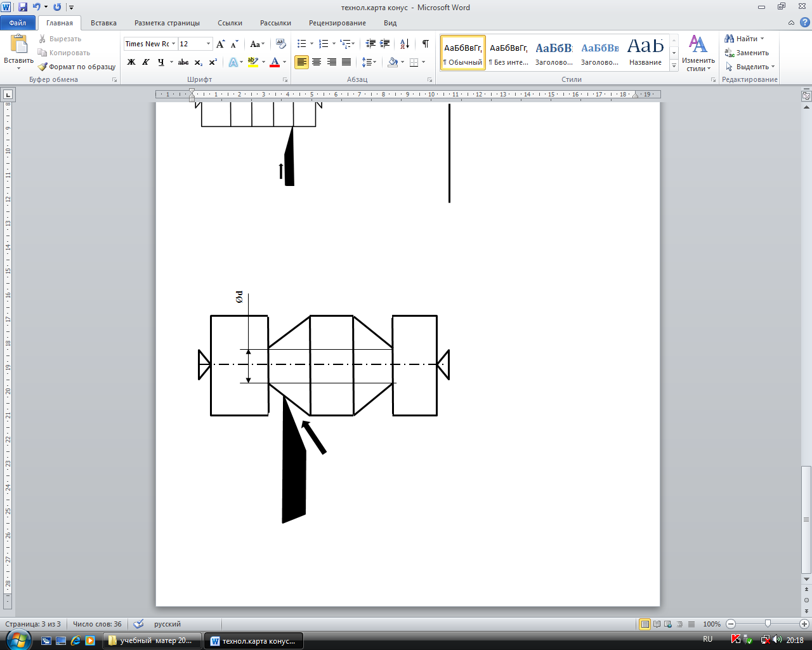This screenshot has width=812, height=650.
Task: Open the учебный матер taskbar folder window
Action: click(x=152, y=640)
